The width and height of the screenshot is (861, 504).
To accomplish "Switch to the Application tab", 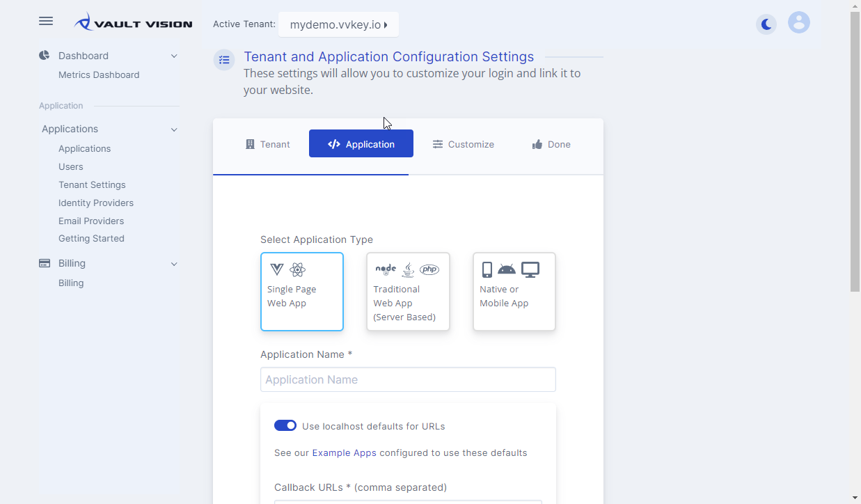I will click(x=361, y=143).
